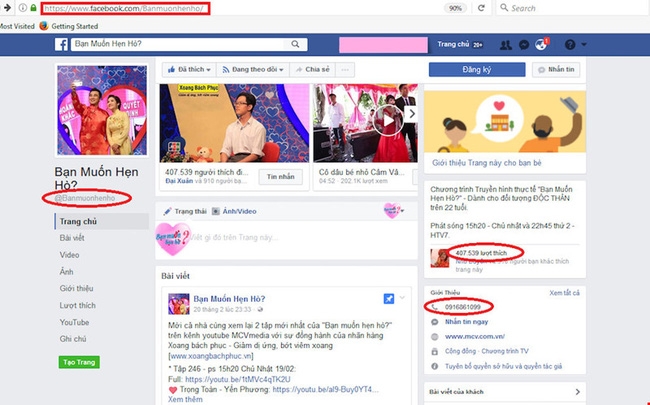Click Nhắn tin ngay link
650x405 pixels.
(x=466, y=322)
